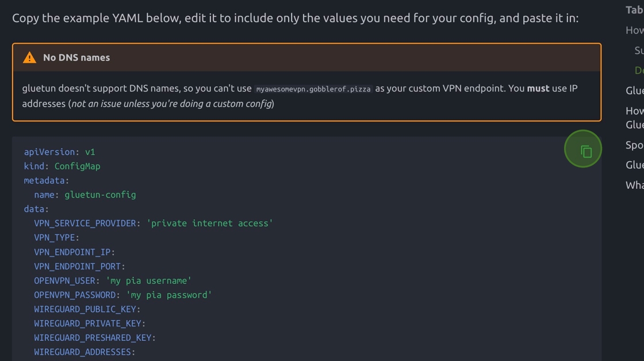The image size is (644, 361).
Task: Jump to the grey 'How' sidebar link
Action: coord(635,30)
